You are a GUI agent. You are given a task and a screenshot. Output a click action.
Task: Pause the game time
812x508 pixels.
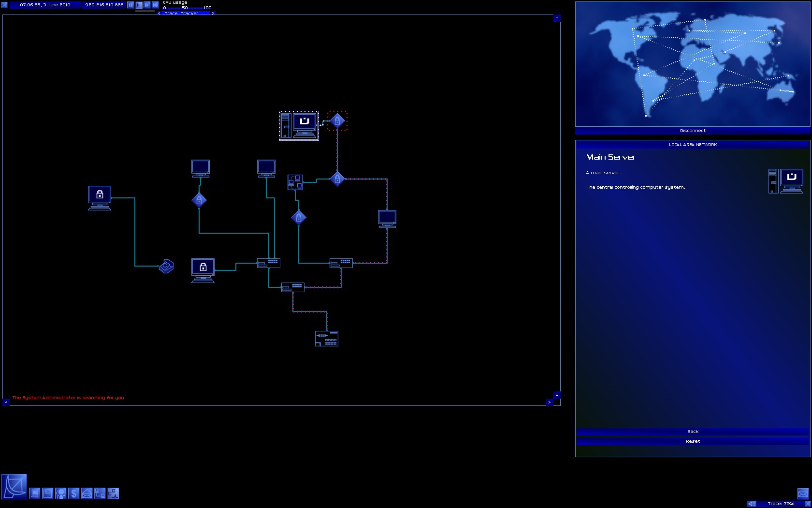pyautogui.click(x=130, y=5)
